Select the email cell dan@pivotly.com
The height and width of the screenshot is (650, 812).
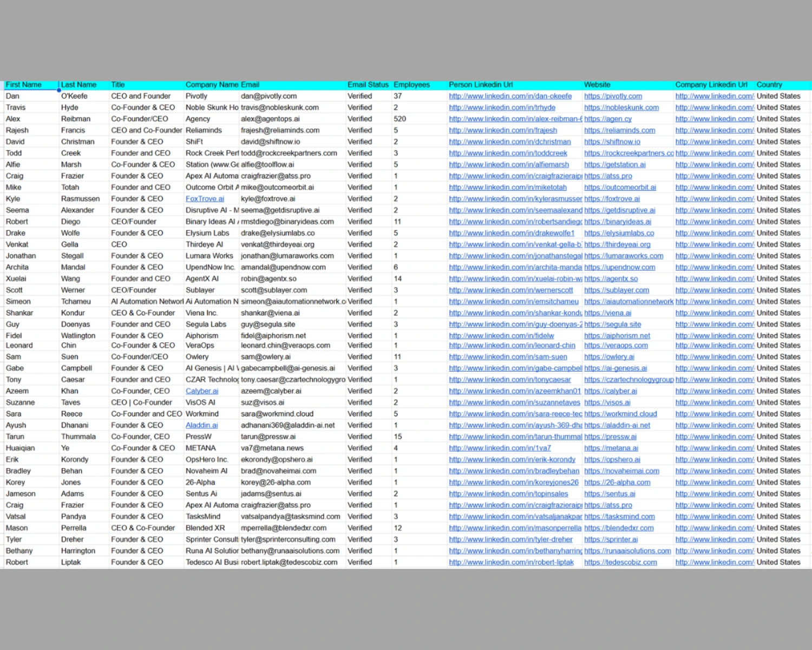point(293,96)
